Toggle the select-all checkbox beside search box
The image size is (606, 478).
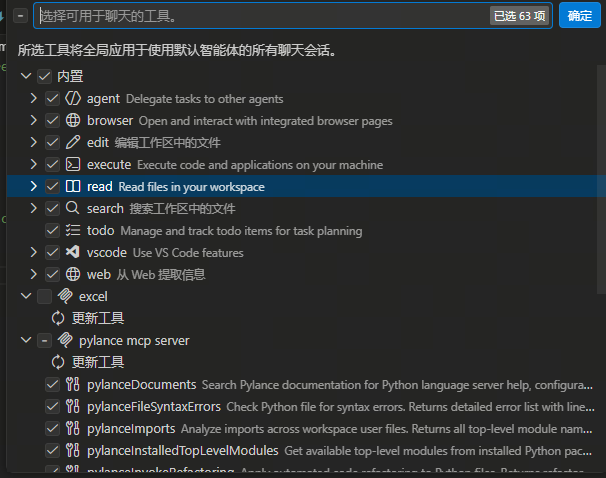click(20, 16)
